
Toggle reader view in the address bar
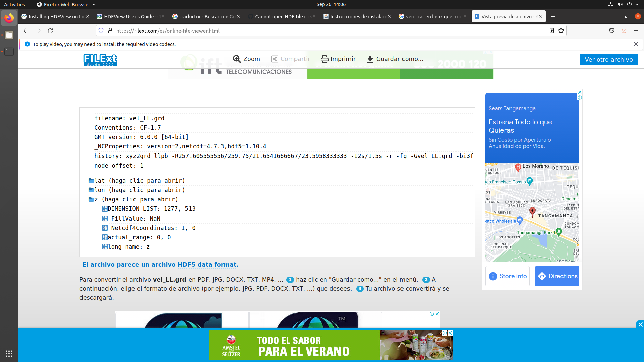click(x=551, y=31)
